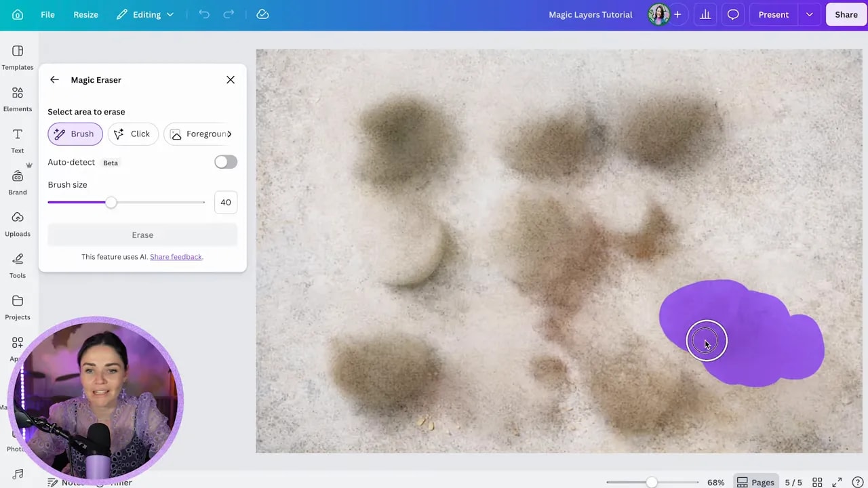Viewport: 868px width, 488px height.
Task: Check cloud save status icon
Action: coord(262,14)
